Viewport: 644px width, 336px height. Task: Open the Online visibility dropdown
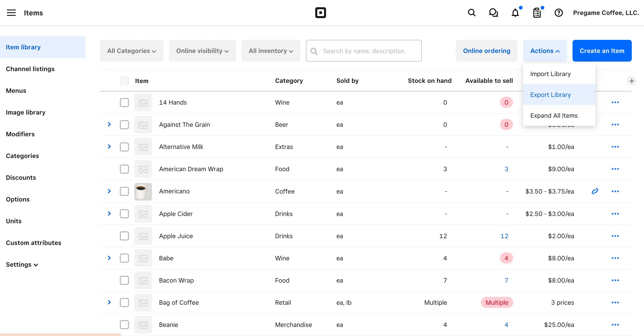(x=203, y=51)
